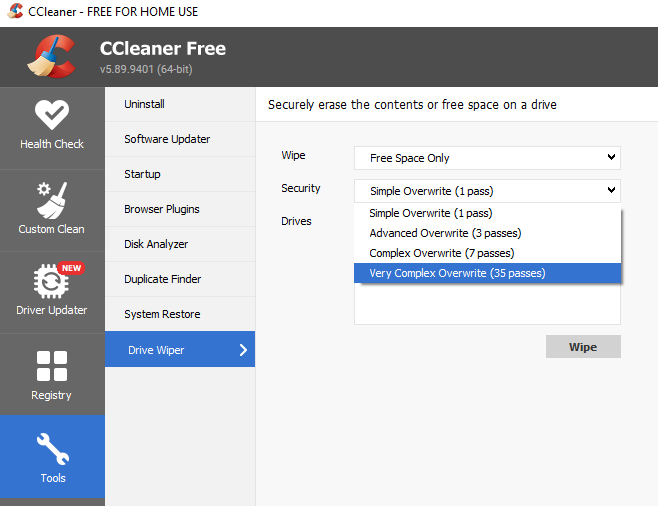Open the Uninstall tool
Screen dimensions: 658x506
180,104
